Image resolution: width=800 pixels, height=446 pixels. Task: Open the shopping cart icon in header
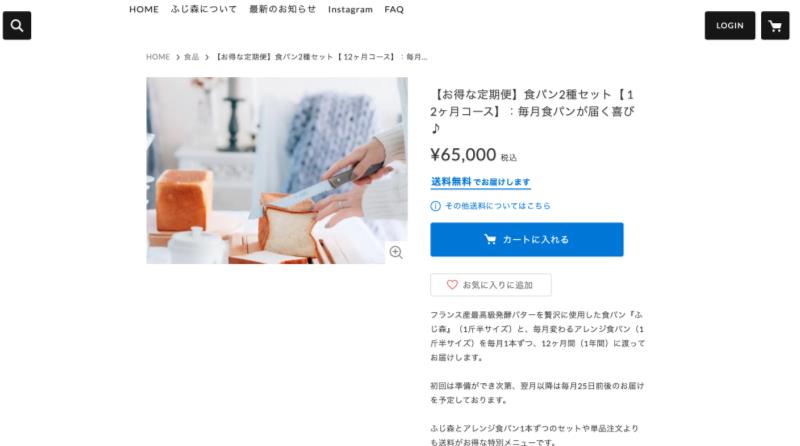pyautogui.click(x=775, y=26)
